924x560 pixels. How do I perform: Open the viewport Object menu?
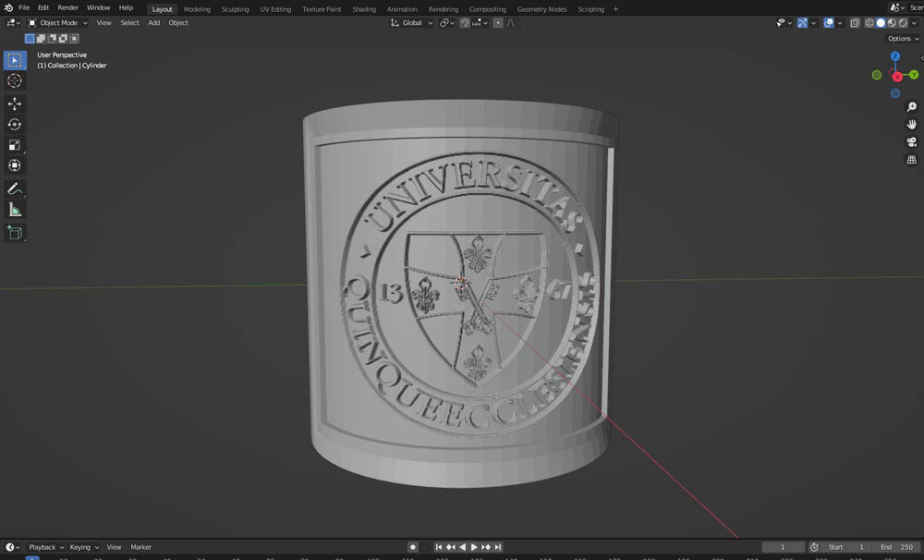tap(178, 23)
